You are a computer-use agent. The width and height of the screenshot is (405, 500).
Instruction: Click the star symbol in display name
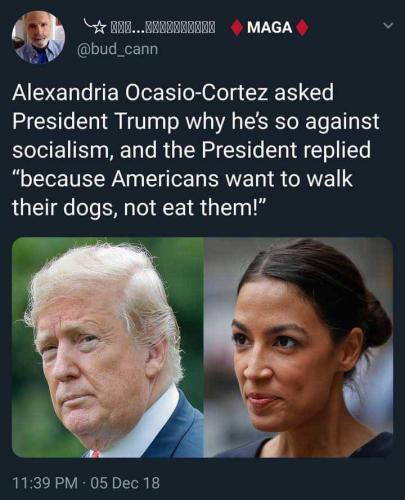tap(100, 28)
